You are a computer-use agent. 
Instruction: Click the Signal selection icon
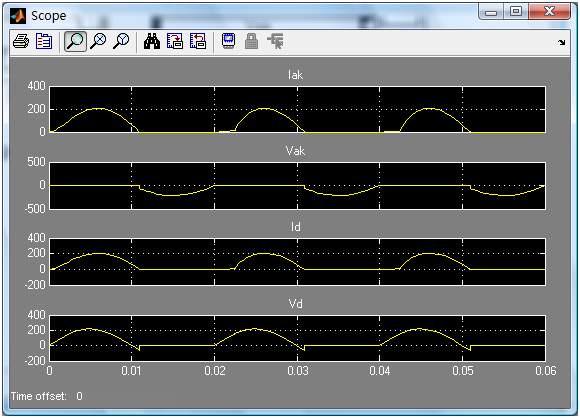276,41
